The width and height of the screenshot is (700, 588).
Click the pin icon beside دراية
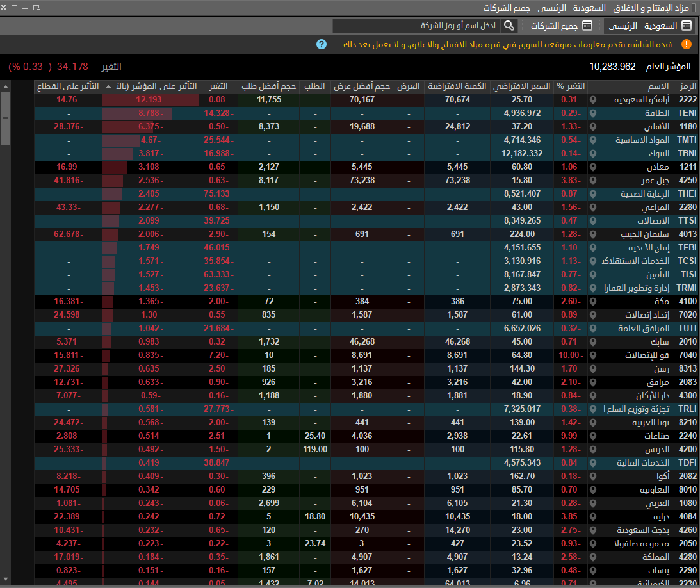[x=593, y=517]
